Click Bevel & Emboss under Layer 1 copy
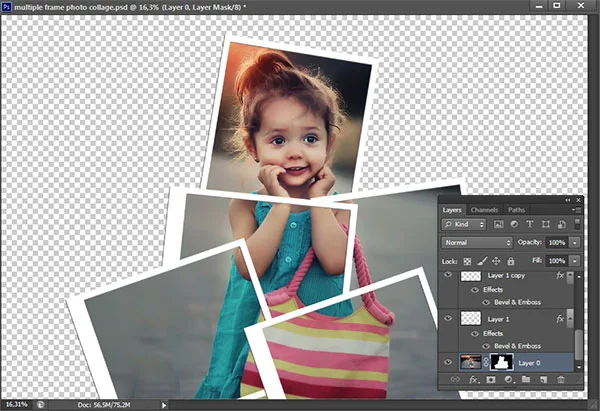The height and width of the screenshot is (411, 600). [x=517, y=302]
